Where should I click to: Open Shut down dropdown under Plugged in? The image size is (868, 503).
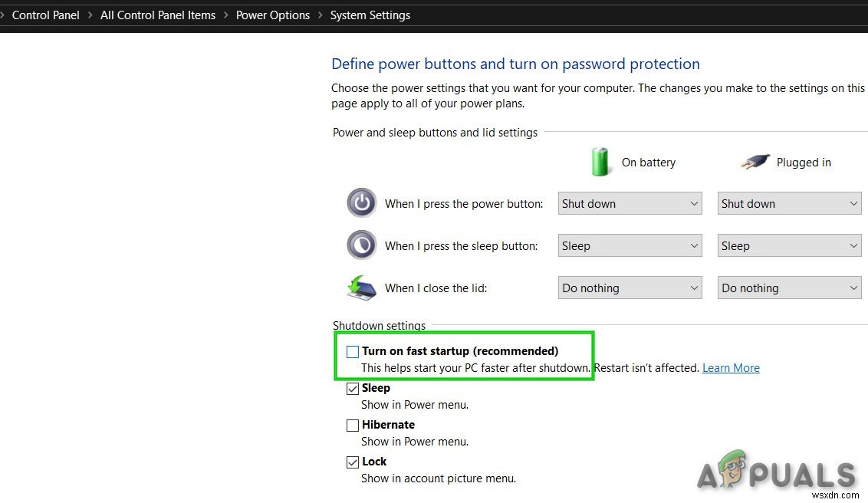[x=789, y=203]
